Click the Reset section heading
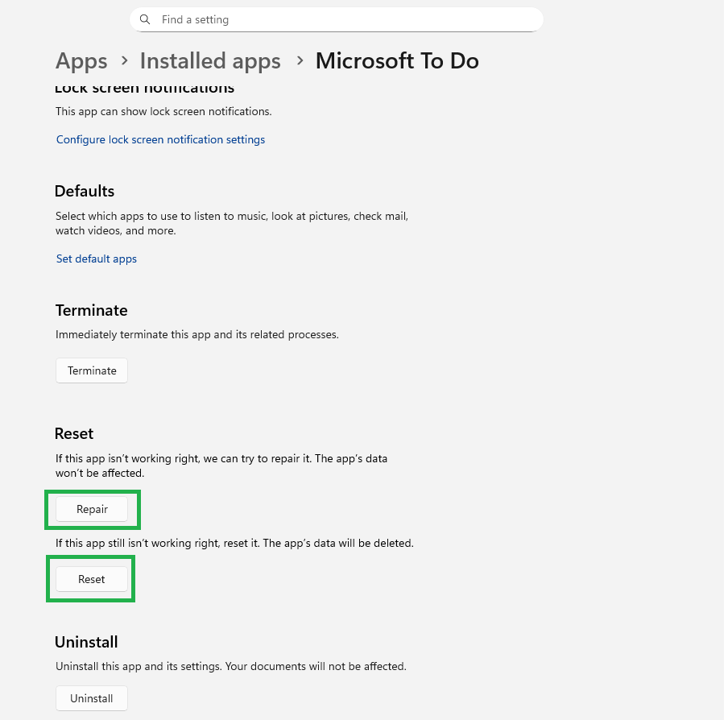The height and width of the screenshot is (720, 728). [74, 433]
